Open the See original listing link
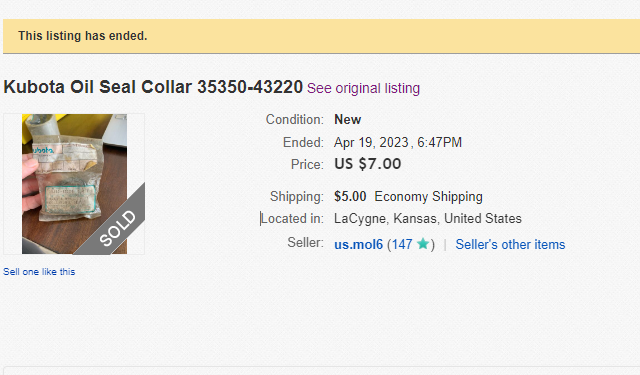640x375 pixels. point(363,88)
